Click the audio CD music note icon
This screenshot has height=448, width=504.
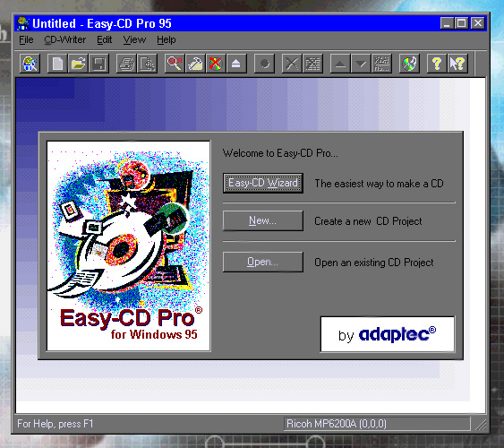coord(409,64)
